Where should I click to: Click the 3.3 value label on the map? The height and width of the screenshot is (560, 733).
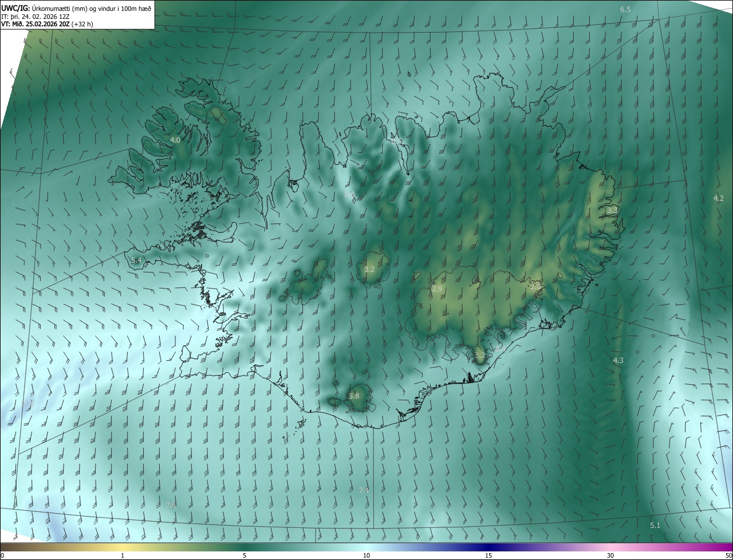pos(612,211)
